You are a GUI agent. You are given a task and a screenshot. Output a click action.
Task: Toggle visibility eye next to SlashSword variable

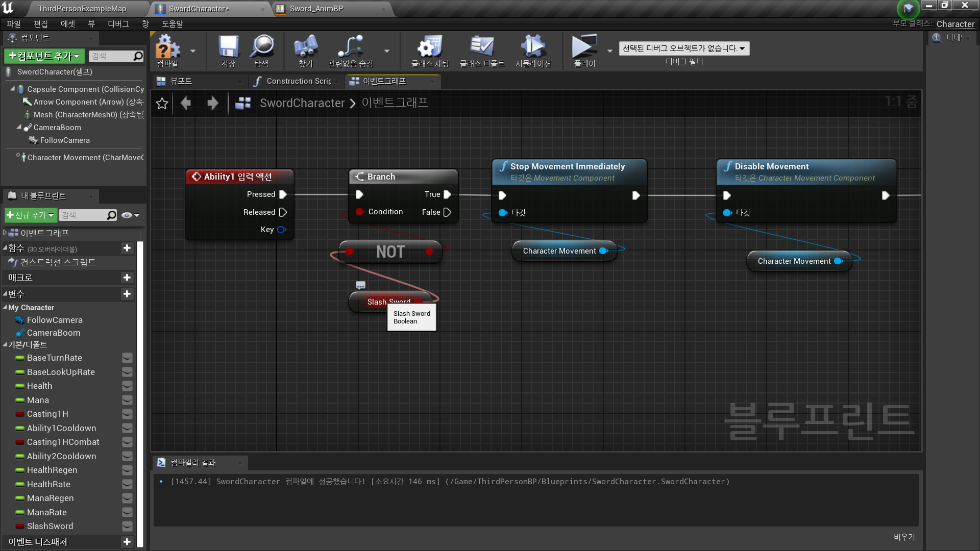pyautogui.click(x=127, y=527)
